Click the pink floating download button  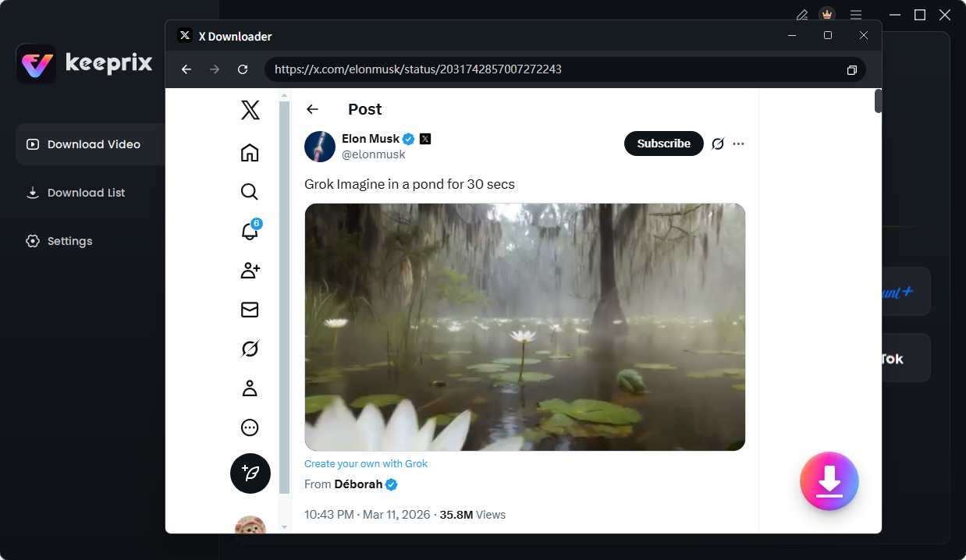[x=829, y=481]
